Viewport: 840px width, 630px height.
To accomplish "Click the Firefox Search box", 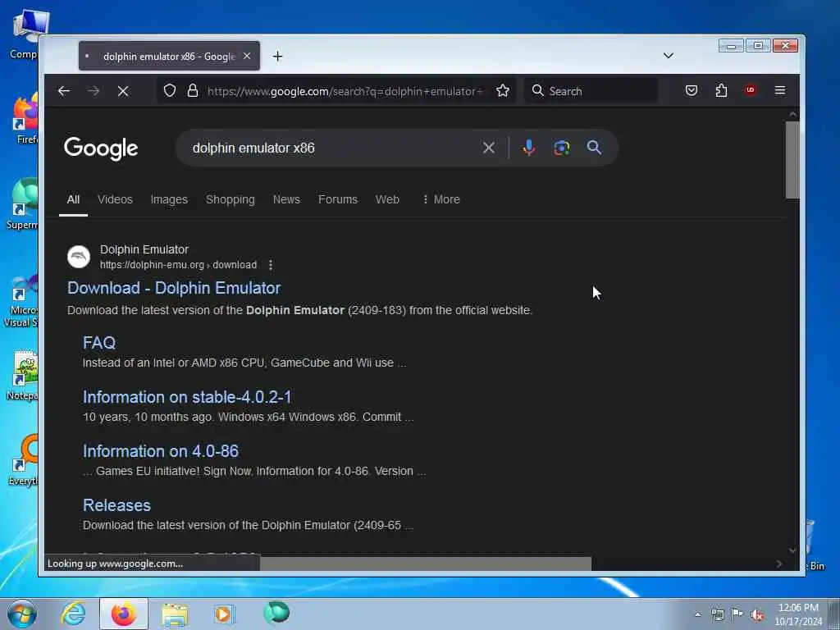I will (591, 91).
